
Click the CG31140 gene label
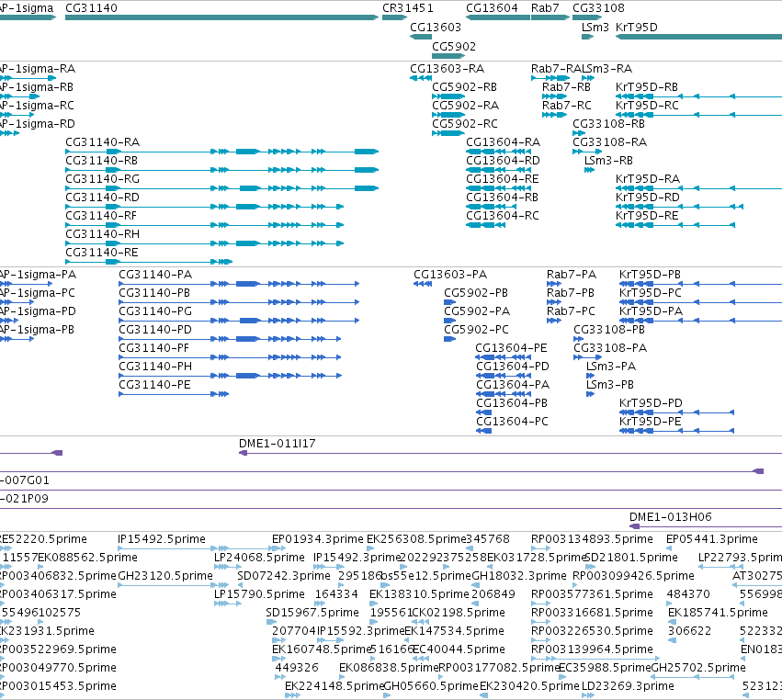(91, 8)
